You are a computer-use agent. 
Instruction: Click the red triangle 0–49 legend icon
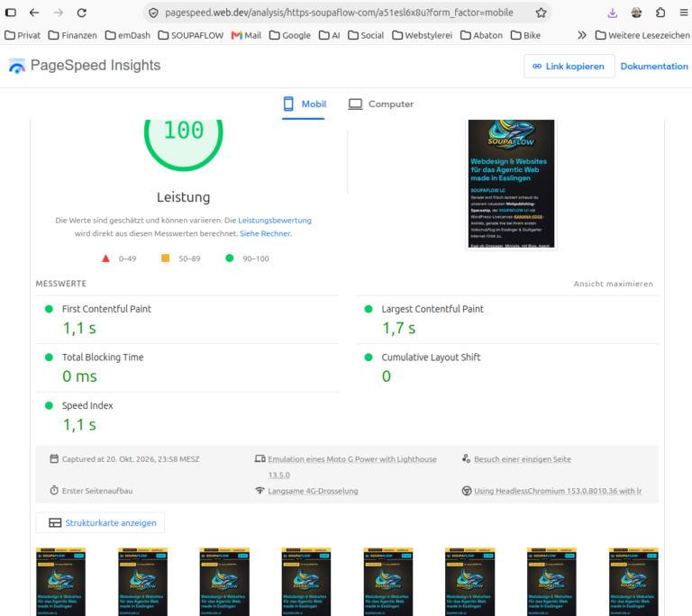(105, 258)
